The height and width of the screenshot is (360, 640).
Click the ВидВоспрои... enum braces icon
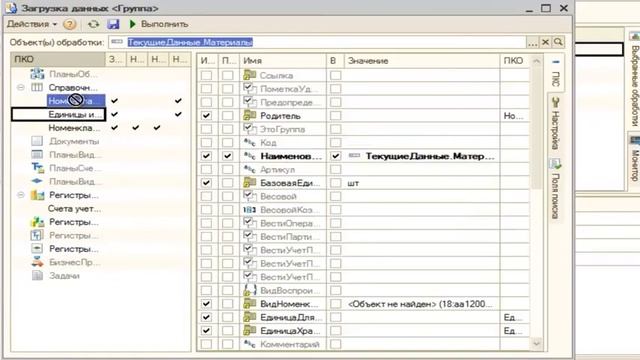coord(249,290)
